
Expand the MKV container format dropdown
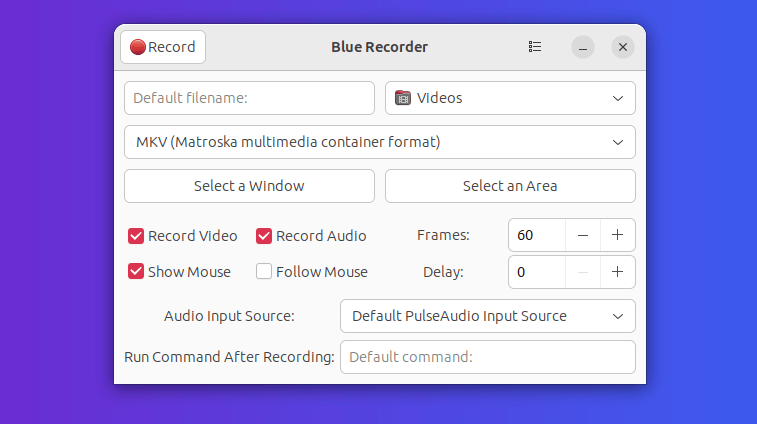tap(380, 142)
